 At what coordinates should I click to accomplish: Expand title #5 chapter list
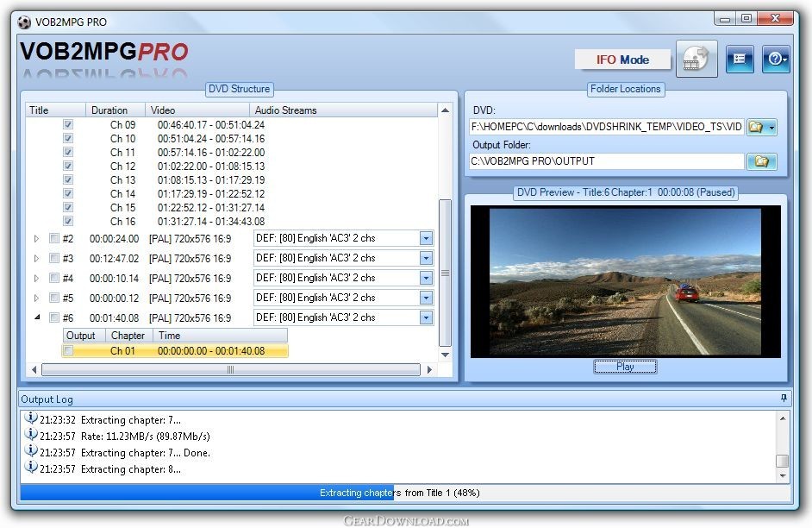coord(36,298)
